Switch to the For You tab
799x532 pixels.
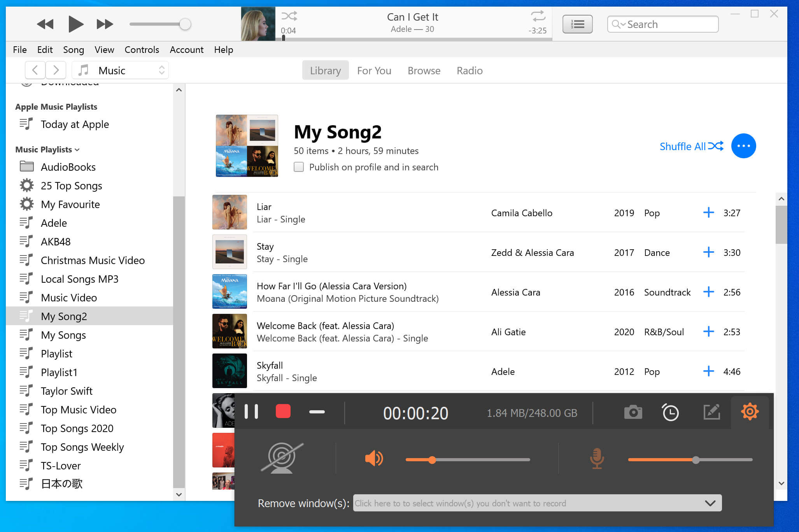click(374, 70)
